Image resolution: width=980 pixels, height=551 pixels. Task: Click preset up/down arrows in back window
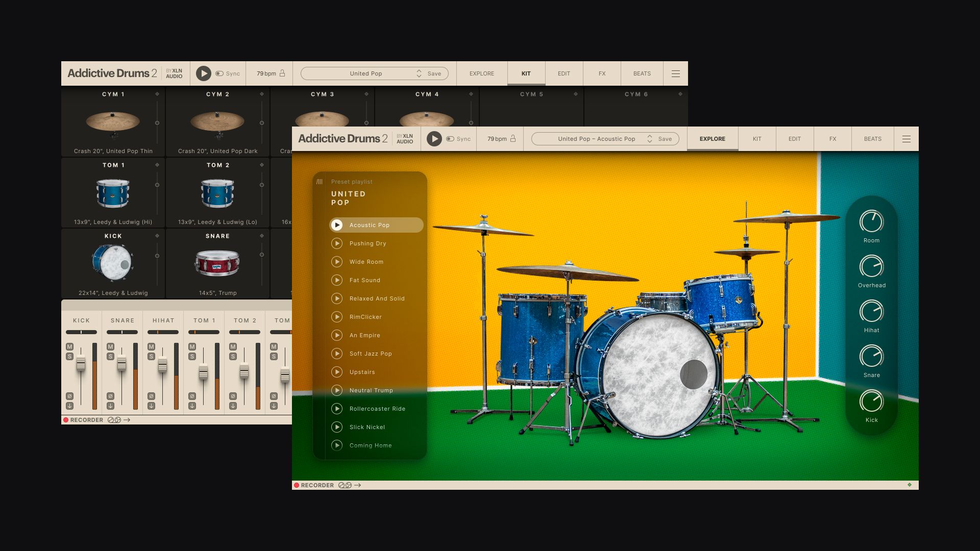419,73
